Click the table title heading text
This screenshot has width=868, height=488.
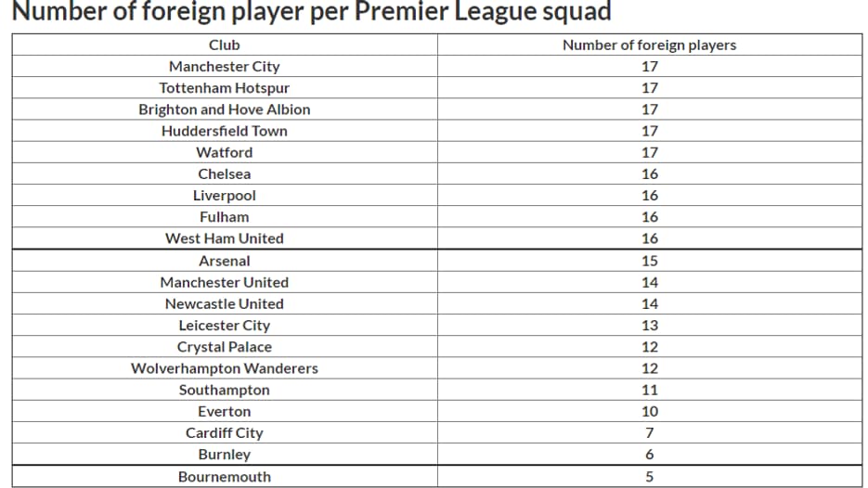[x=311, y=11]
